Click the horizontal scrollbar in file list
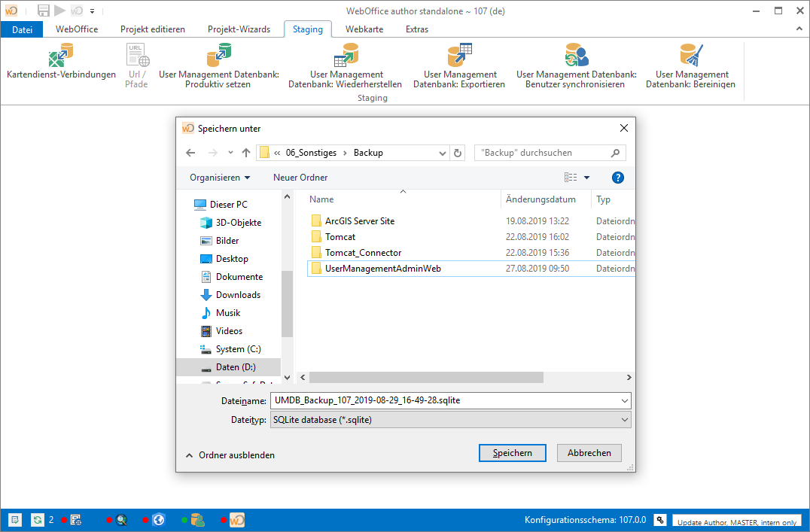This screenshot has width=810, height=532. pyautogui.click(x=428, y=377)
